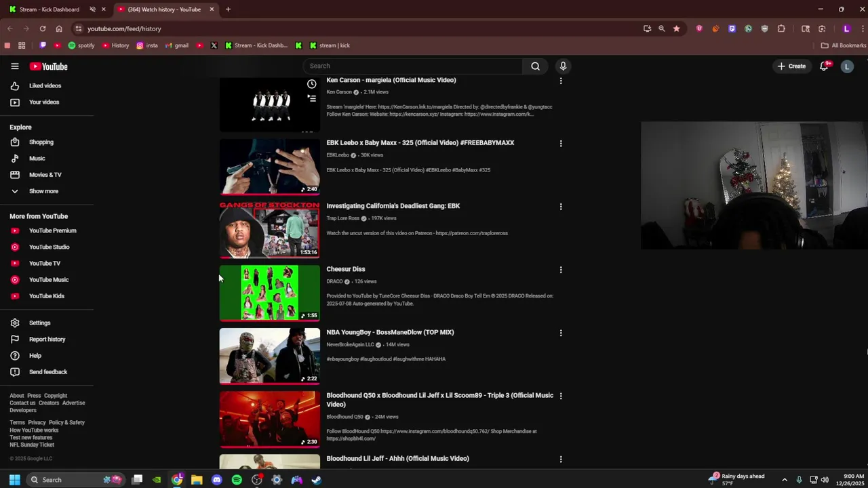Open more options for Bloodhound Lil Jeff Ahhh
This screenshot has width=868, height=488.
pyautogui.click(x=560, y=459)
